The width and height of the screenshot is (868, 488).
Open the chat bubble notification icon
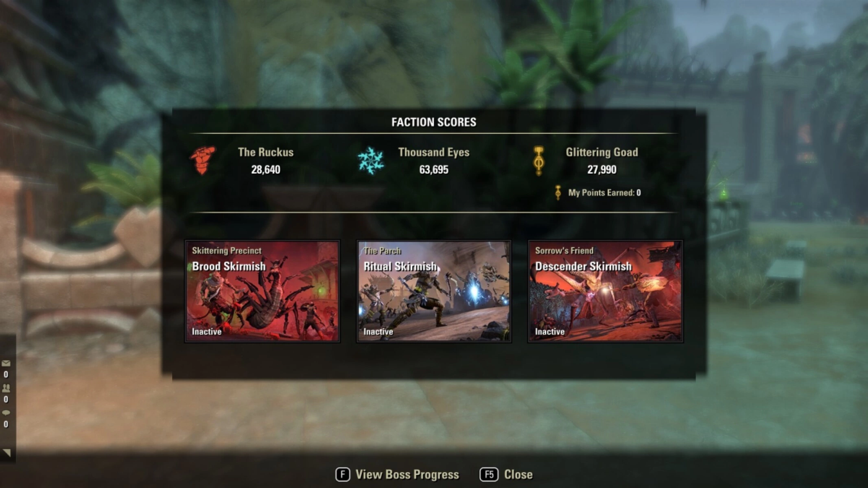6,413
